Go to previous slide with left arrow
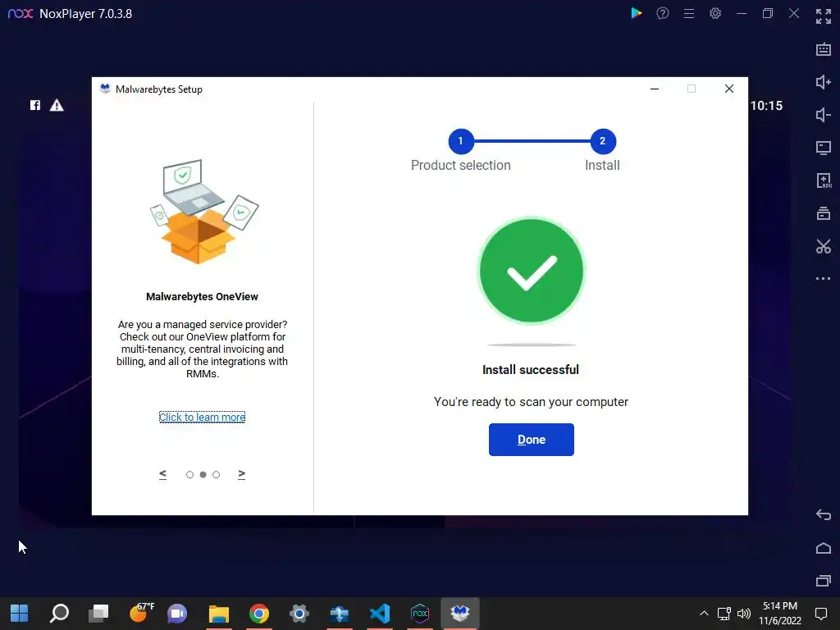Image resolution: width=840 pixels, height=630 pixels. 163,474
